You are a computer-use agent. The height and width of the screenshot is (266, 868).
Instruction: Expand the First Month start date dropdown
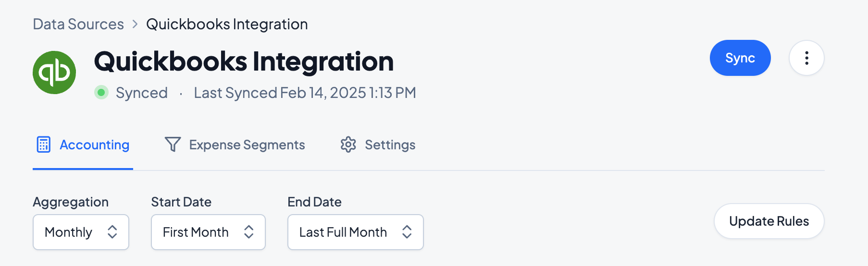[208, 232]
